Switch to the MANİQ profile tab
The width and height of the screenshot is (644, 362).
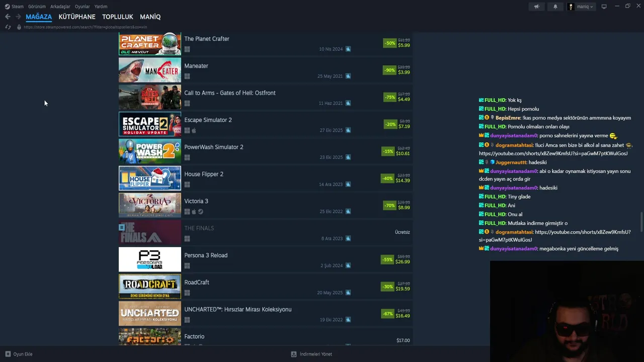(150, 17)
